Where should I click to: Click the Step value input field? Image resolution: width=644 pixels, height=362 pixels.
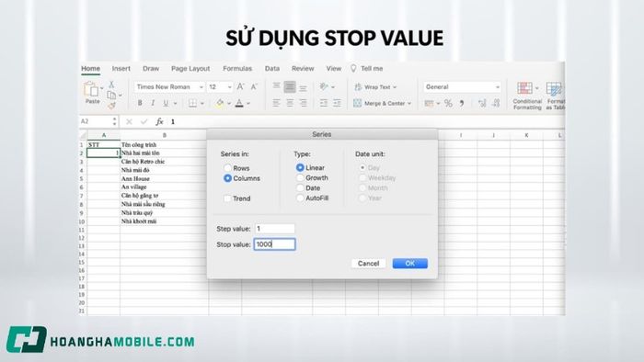pos(275,229)
